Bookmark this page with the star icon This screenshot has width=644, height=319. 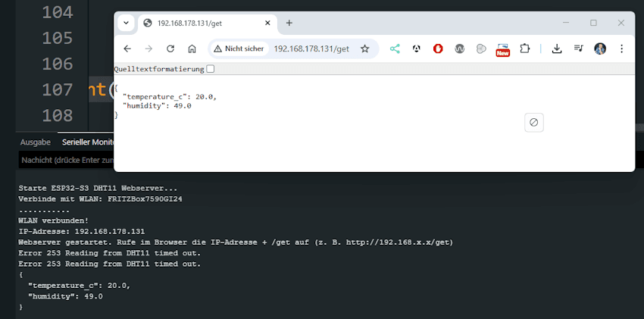pos(364,48)
